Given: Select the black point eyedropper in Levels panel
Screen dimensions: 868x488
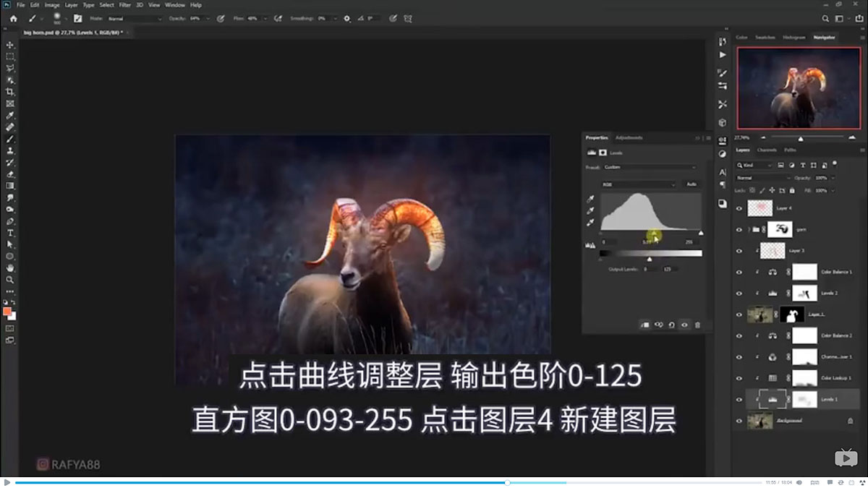Looking at the screenshot, I should coord(591,198).
